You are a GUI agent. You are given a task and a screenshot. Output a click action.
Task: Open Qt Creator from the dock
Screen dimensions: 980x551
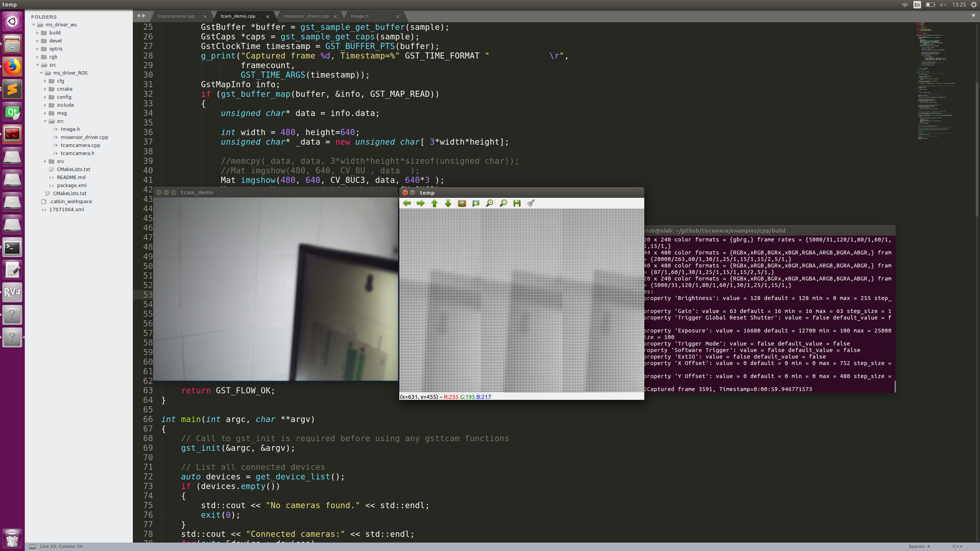point(12,112)
